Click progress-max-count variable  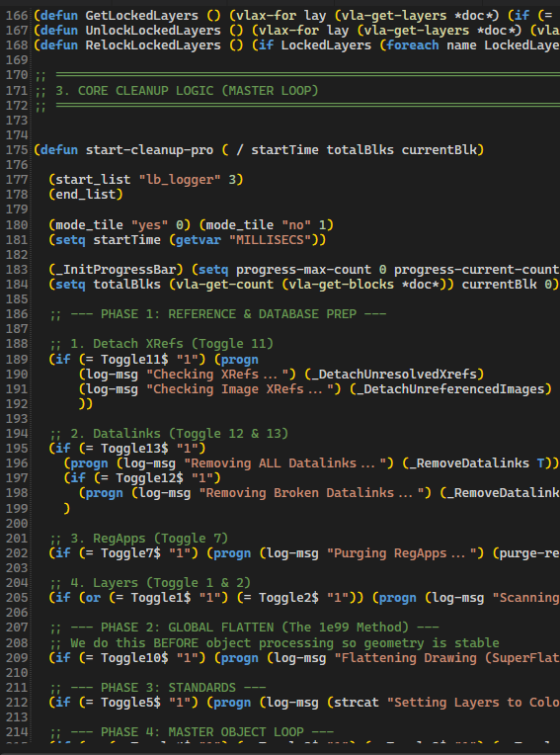pos(303,269)
